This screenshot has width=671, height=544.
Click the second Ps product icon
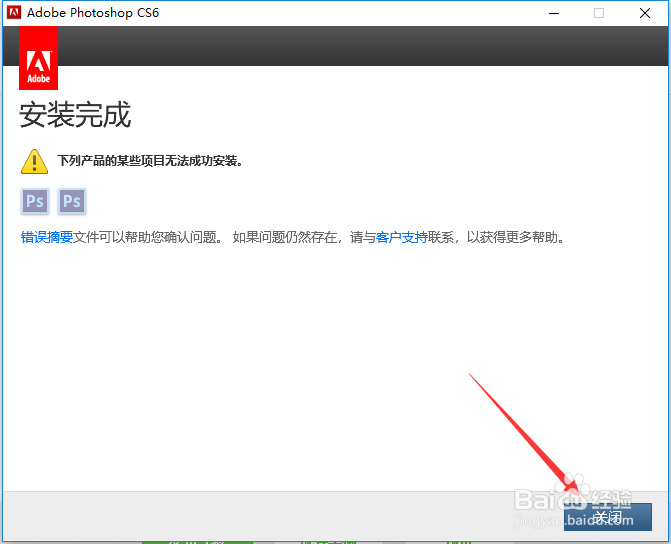click(x=72, y=201)
